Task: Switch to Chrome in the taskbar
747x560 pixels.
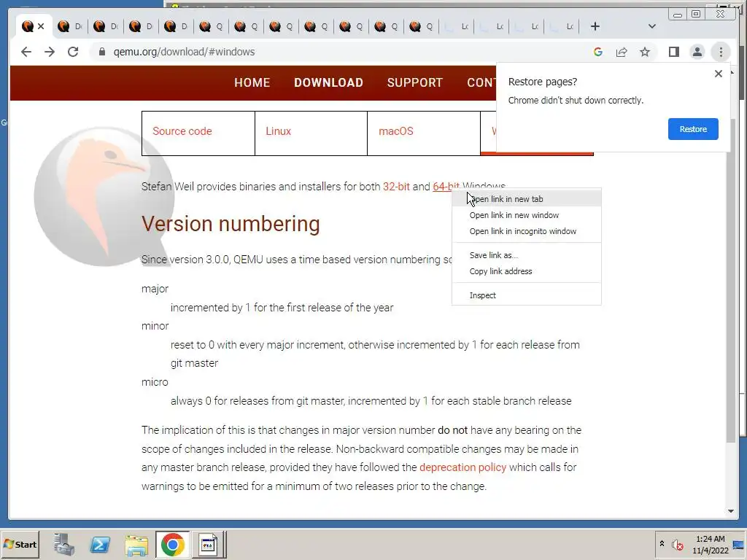Action: (172, 544)
